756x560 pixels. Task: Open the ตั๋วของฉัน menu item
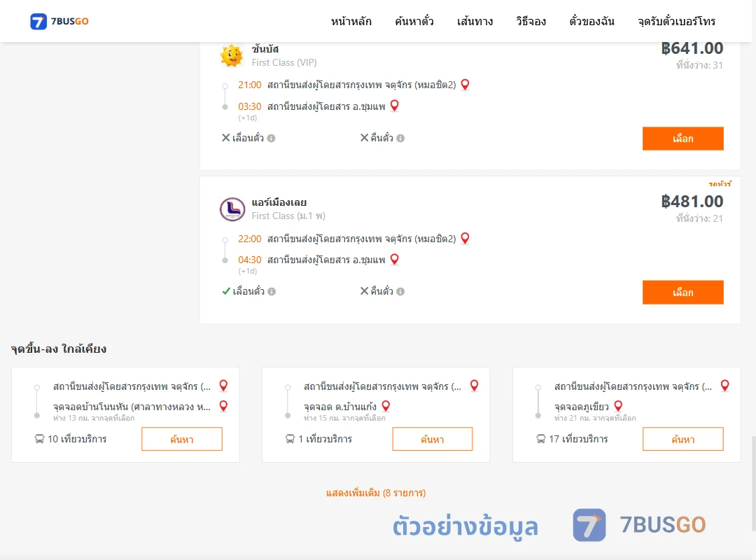tap(591, 21)
